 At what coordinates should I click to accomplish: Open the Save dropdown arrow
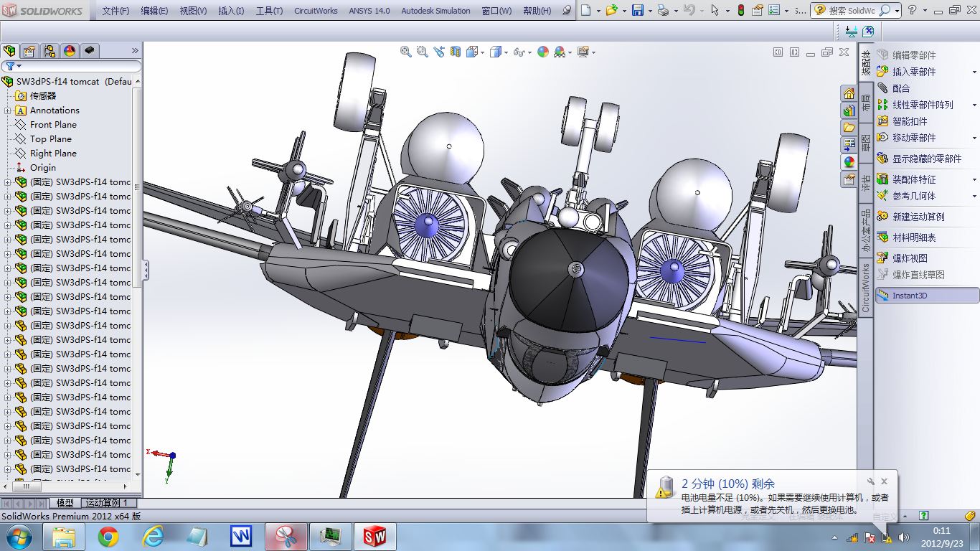point(649,11)
